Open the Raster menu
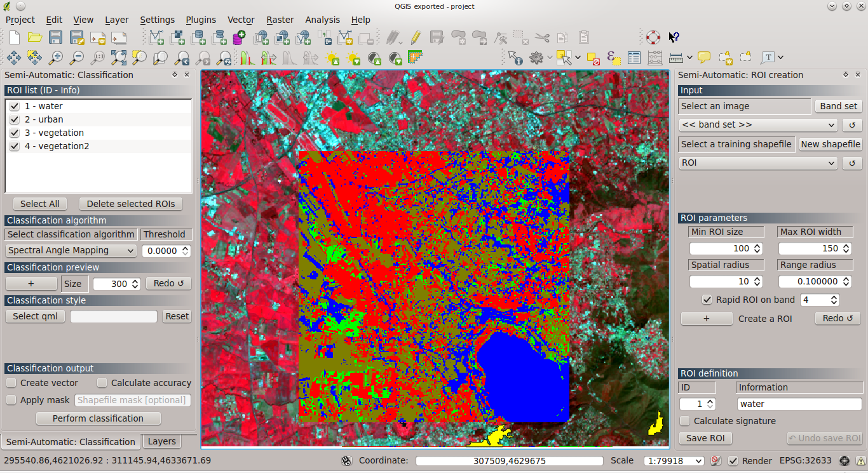The width and height of the screenshot is (868, 473). pyautogui.click(x=280, y=20)
